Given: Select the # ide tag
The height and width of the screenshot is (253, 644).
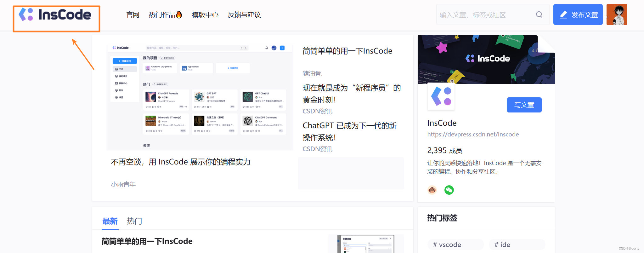Looking at the screenshot, I should pos(517,244).
